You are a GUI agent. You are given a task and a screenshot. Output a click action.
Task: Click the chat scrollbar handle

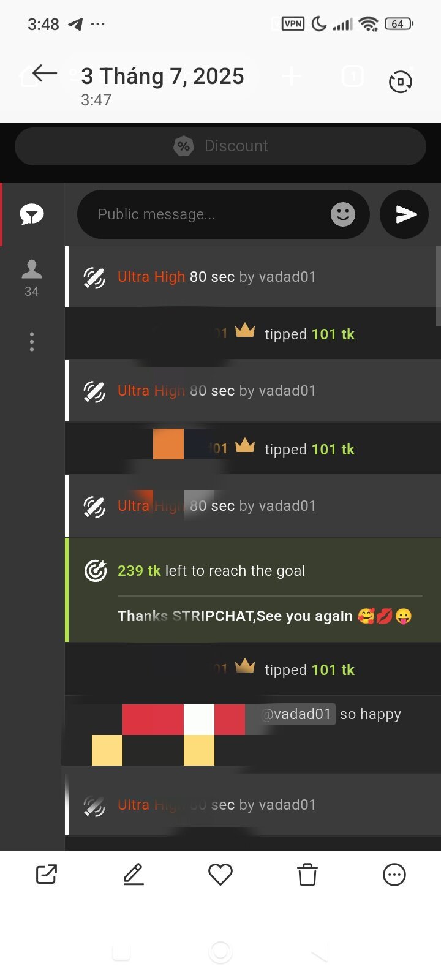(438, 286)
